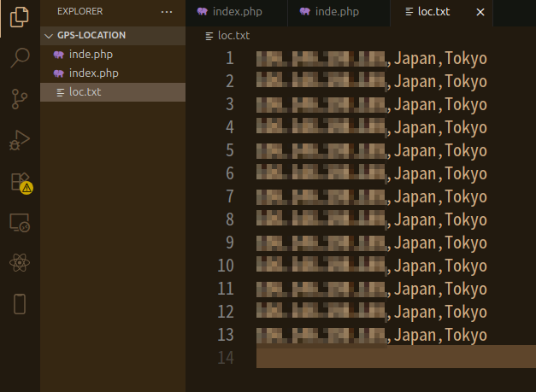Open inde.php from the file tree

91,55
